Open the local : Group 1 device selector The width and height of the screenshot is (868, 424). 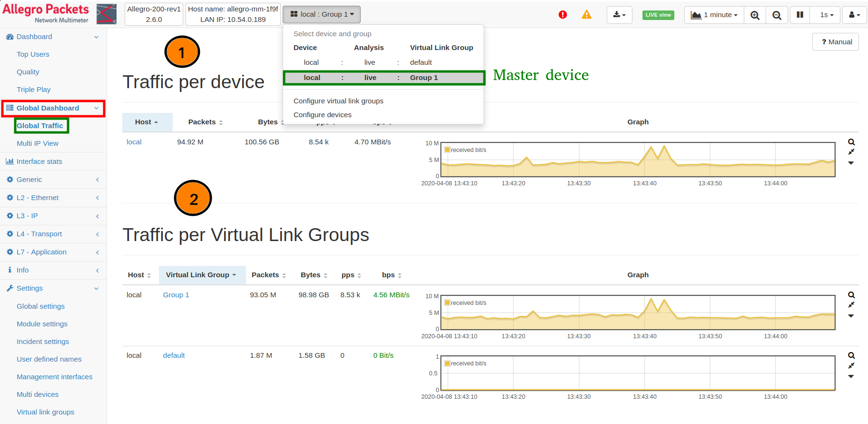322,14
